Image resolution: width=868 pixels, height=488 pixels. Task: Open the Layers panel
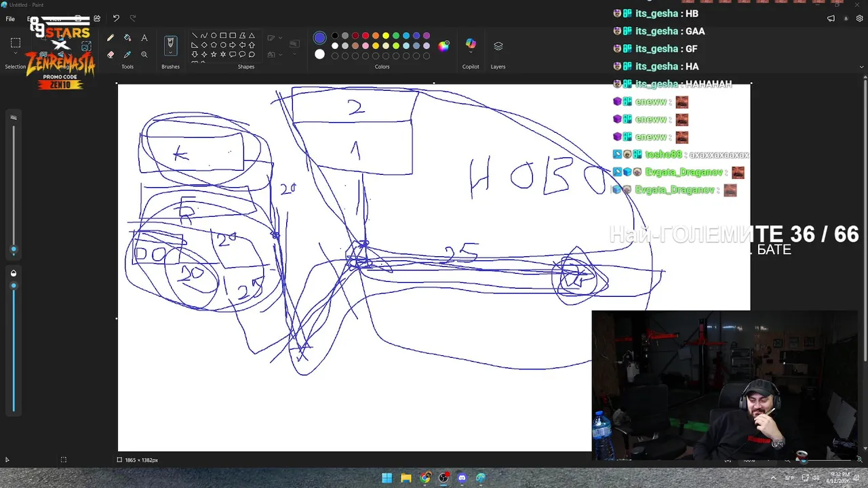click(498, 46)
